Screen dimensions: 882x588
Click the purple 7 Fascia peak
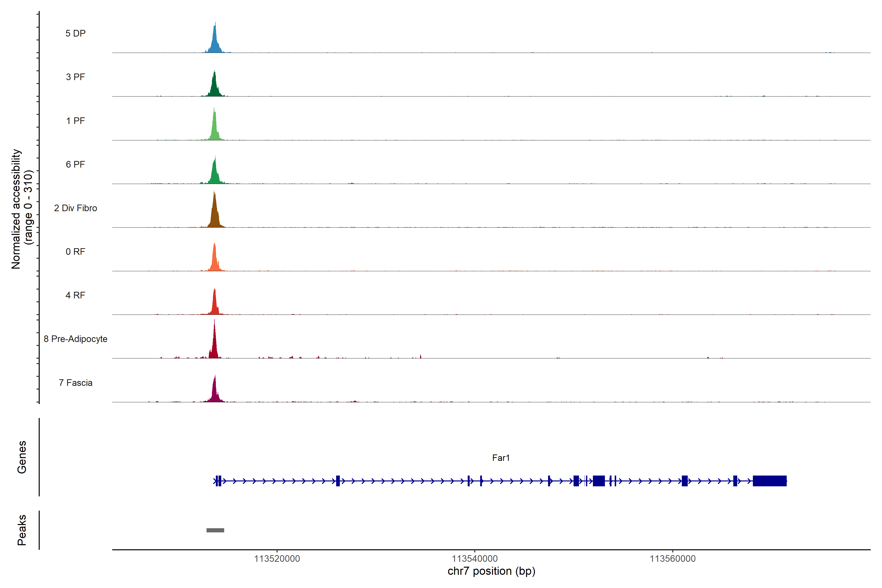point(215,392)
